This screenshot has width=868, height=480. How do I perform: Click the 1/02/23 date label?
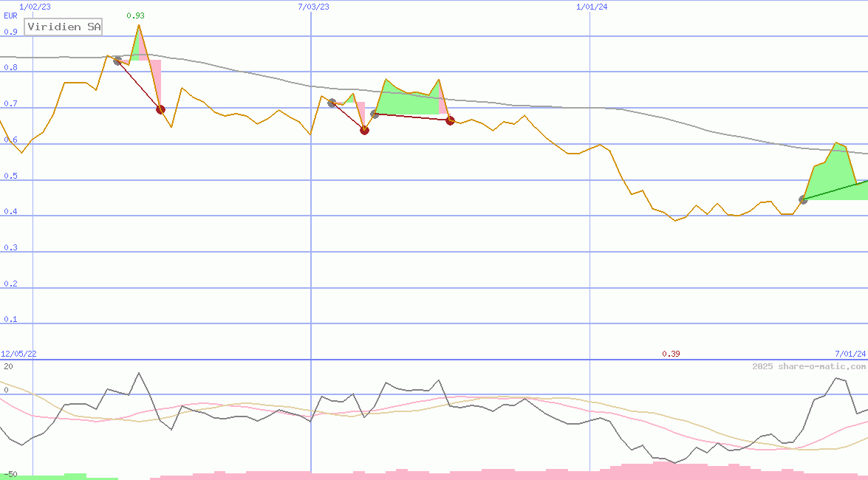click(x=35, y=7)
